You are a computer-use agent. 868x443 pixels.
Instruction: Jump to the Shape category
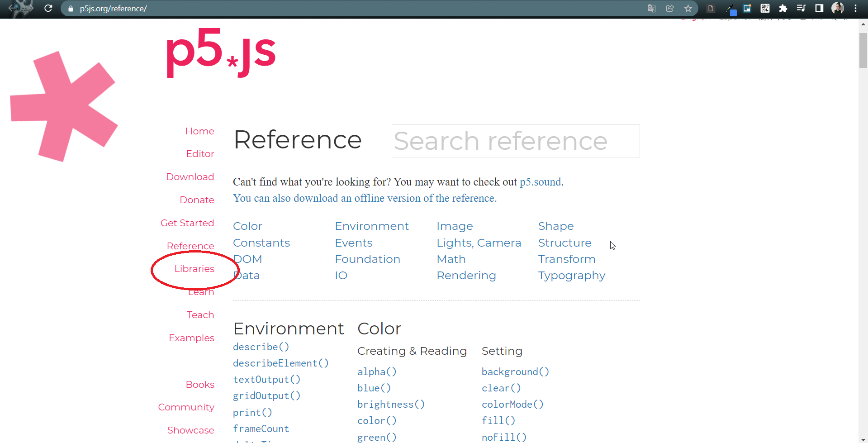point(556,226)
